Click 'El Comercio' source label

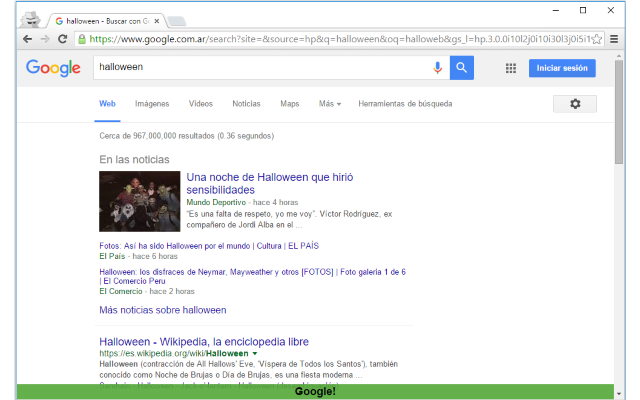pos(121,291)
